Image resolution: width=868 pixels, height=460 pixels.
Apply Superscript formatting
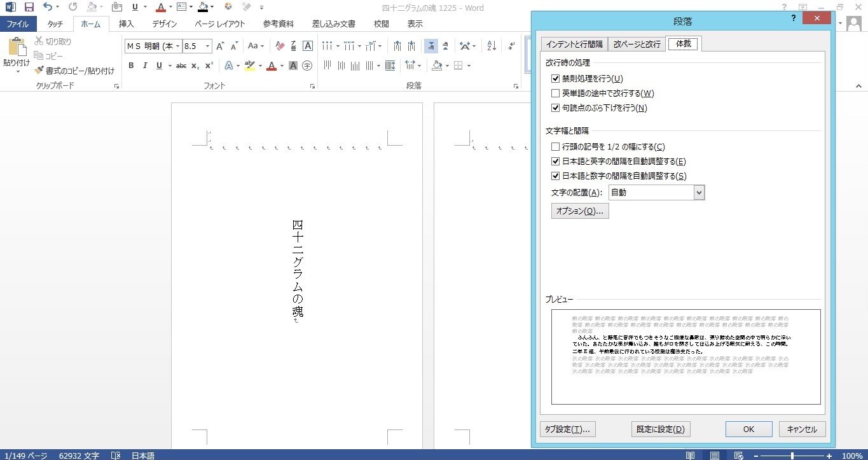(x=209, y=66)
